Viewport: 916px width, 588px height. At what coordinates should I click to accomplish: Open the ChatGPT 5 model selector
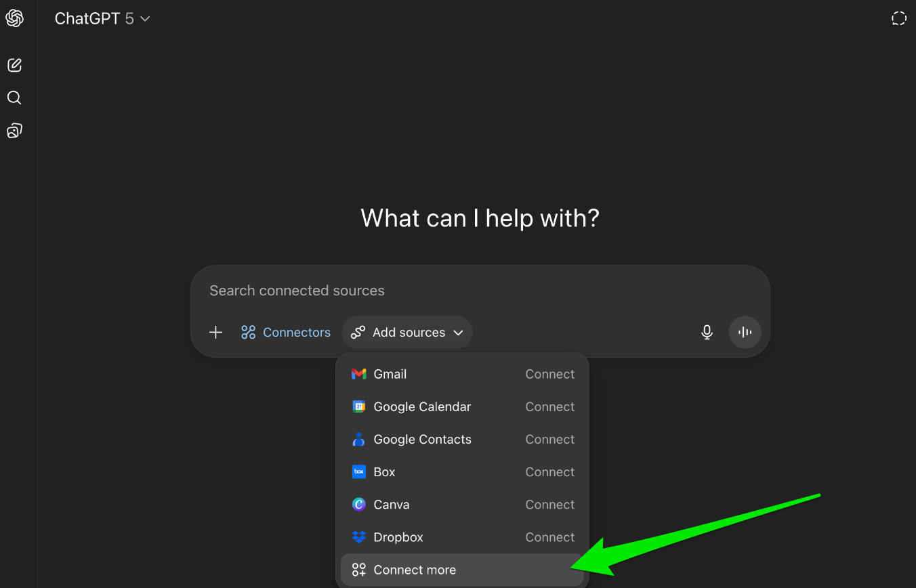coord(102,19)
